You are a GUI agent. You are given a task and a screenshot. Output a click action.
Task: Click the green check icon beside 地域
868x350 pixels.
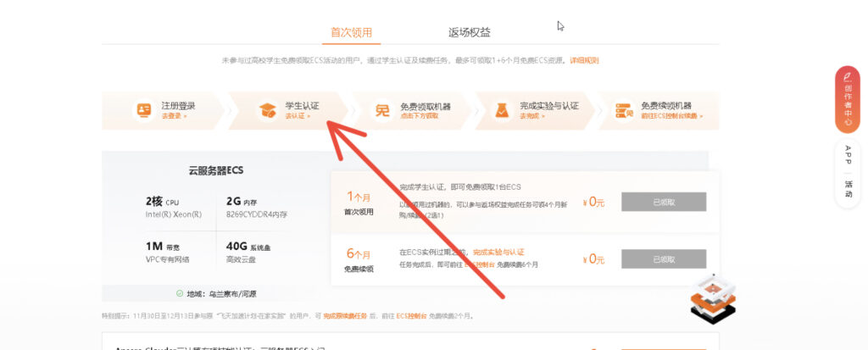click(180, 293)
